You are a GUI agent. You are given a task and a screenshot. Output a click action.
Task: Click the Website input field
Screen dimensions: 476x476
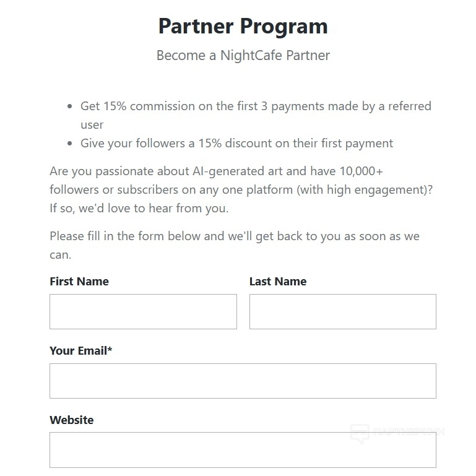pyautogui.click(x=243, y=449)
